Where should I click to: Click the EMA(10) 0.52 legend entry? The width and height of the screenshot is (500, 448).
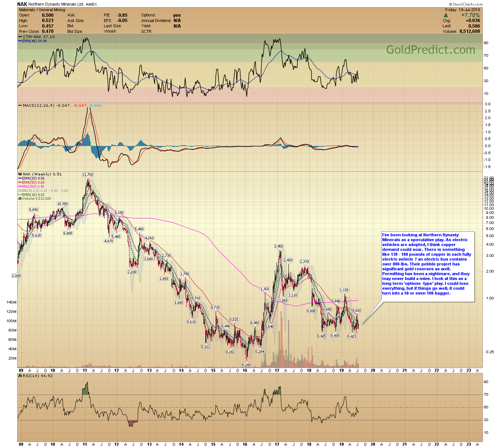point(31,195)
